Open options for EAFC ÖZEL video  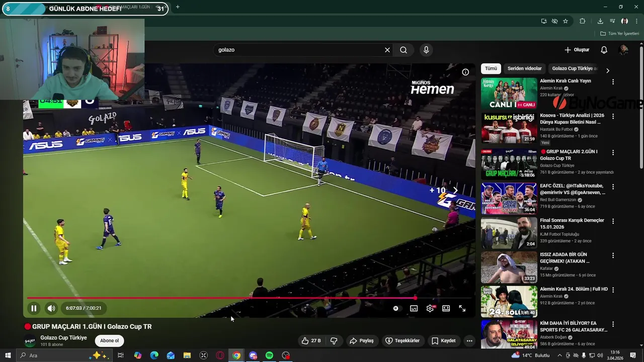pos(613,187)
